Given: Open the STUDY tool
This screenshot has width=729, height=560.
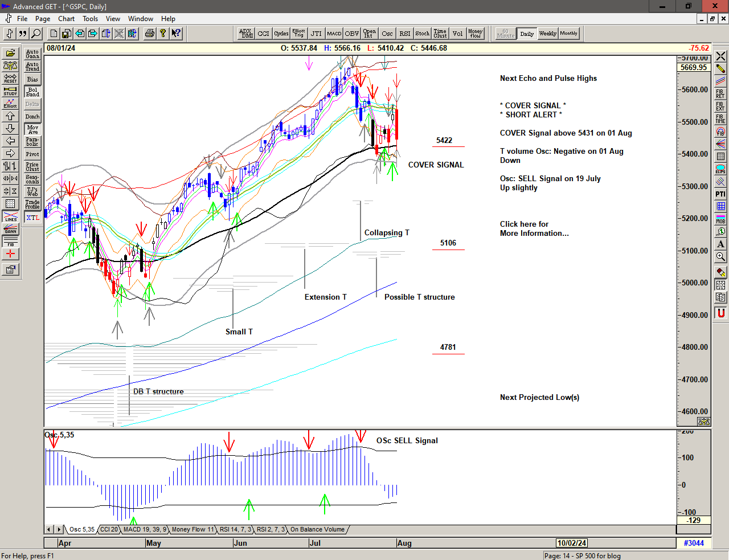Looking at the screenshot, I should click(x=10, y=91).
